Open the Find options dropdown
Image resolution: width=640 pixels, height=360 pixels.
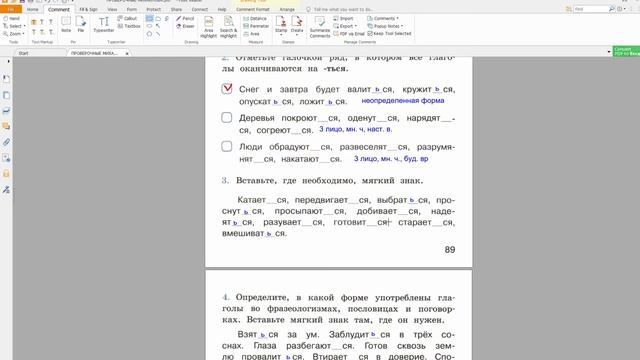(x=624, y=9)
